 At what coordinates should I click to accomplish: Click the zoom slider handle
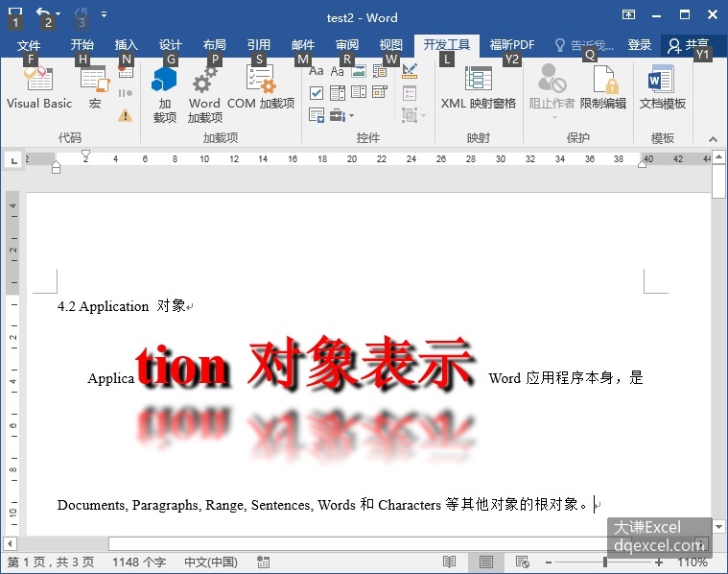pos(605,562)
